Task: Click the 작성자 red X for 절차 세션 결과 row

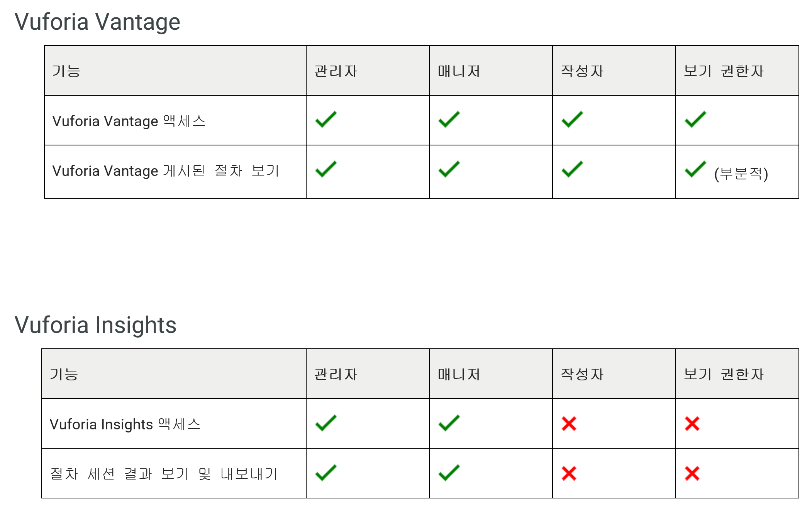Action: 569,473
